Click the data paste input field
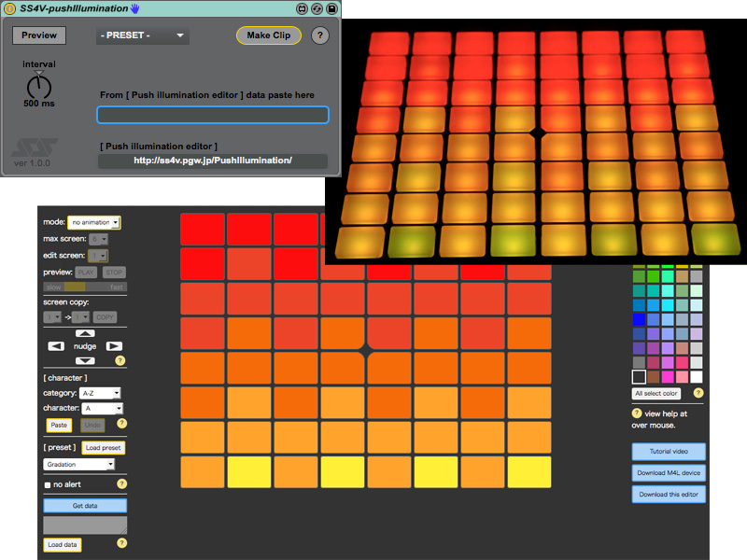The height and width of the screenshot is (560, 747). click(x=213, y=115)
